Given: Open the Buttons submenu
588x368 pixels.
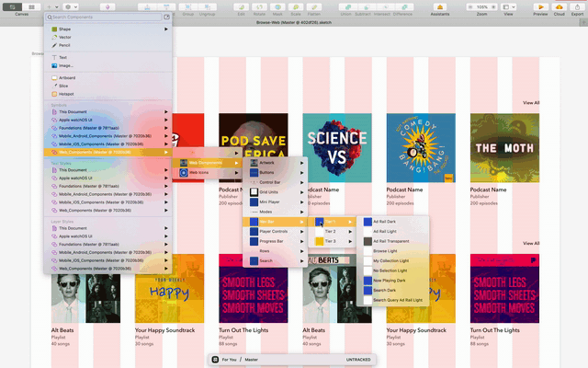Looking at the screenshot, I should pyautogui.click(x=276, y=172).
